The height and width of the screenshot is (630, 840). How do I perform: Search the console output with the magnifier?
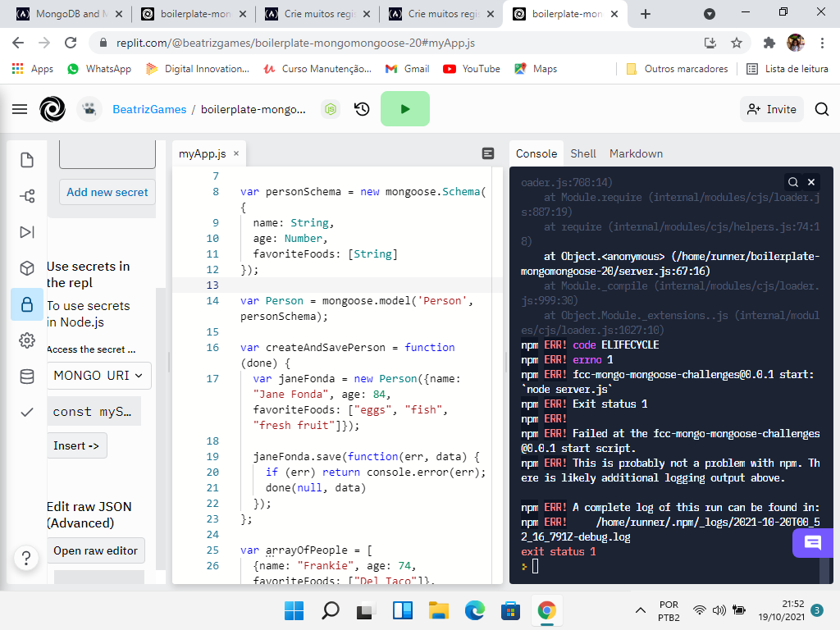(x=792, y=181)
